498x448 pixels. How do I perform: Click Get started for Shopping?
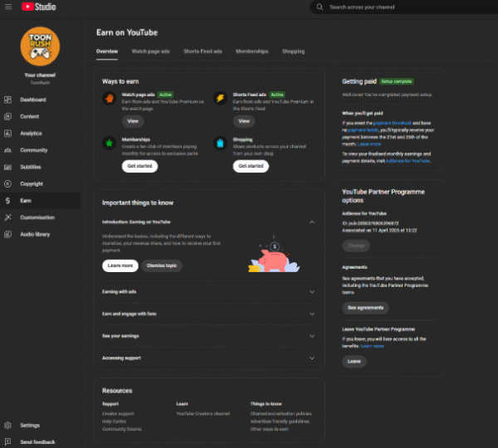pyautogui.click(x=251, y=166)
